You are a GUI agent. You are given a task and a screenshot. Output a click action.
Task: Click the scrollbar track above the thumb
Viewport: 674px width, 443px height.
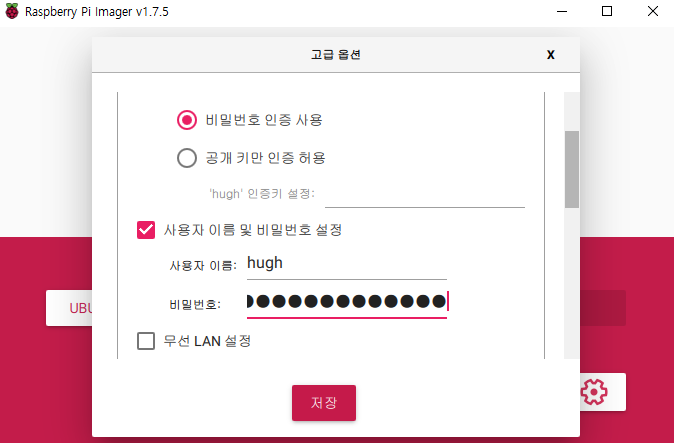572,111
